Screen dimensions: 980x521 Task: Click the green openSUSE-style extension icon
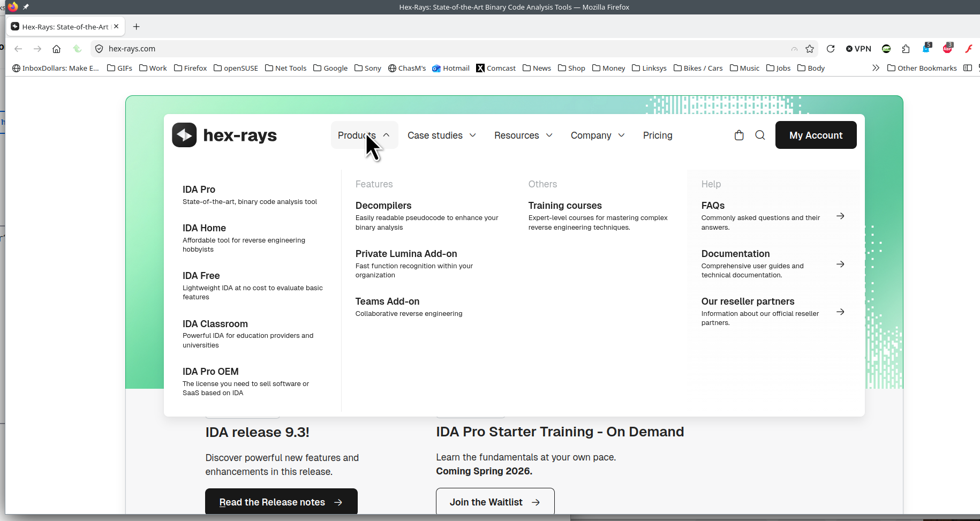(886, 49)
